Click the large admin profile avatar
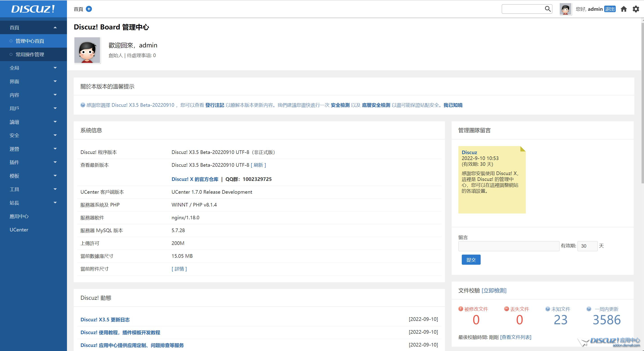The height and width of the screenshot is (351, 644). coord(87,50)
